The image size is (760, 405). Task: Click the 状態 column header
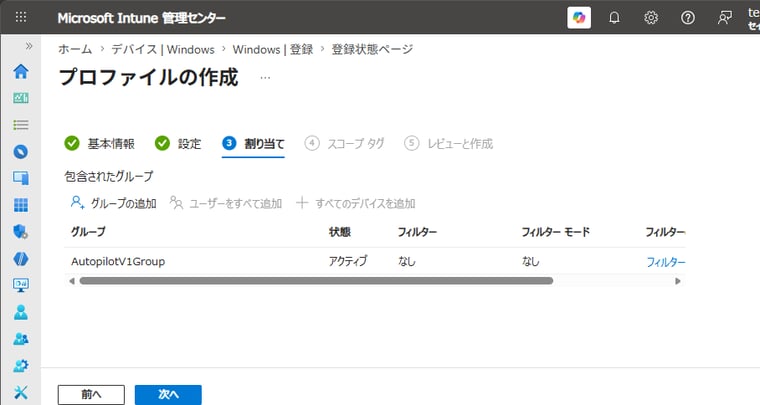[x=340, y=232]
